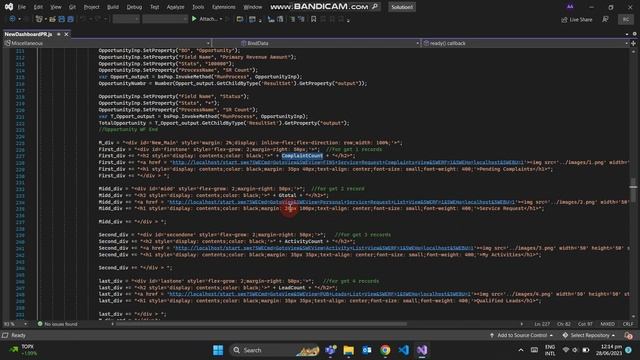Image resolution: width=640 pixels, height=360 pixels.
Task: Open the zoom level dropdown at 93 %
Action: (16, 324)
